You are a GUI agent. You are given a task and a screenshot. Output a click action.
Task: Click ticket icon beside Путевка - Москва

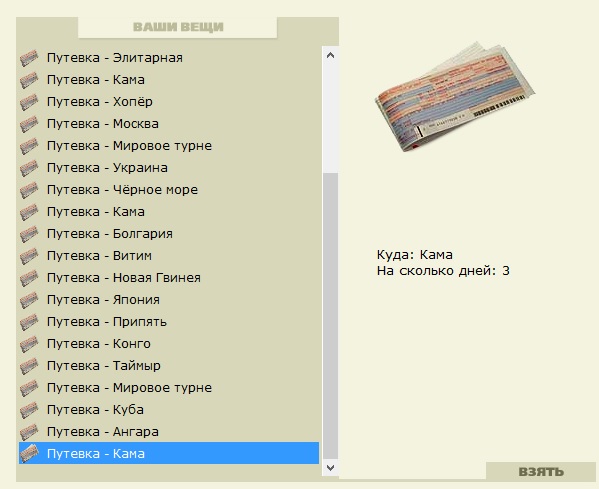[29, 124]
